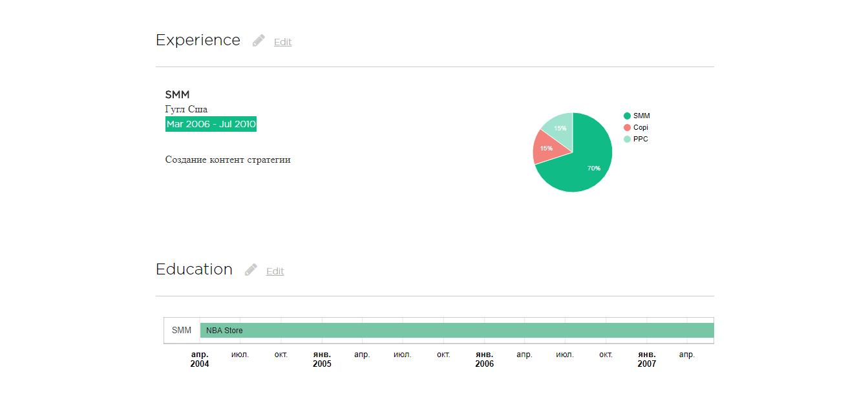Click the апр. 2004 timeline axis label
This screenshot has width=868, height=412.
pyautogui.click(x=200, y=359)
